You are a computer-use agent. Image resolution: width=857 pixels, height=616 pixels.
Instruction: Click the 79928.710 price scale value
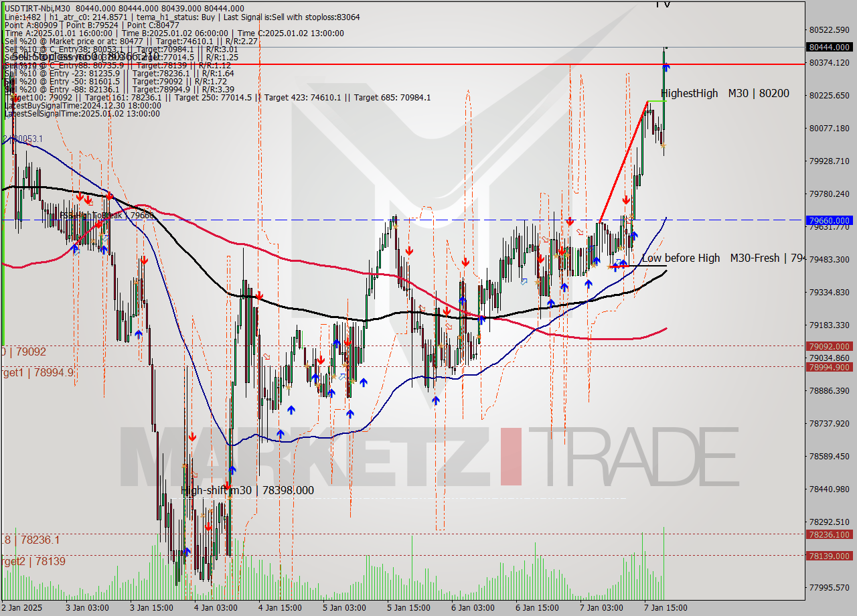[829, 161]
